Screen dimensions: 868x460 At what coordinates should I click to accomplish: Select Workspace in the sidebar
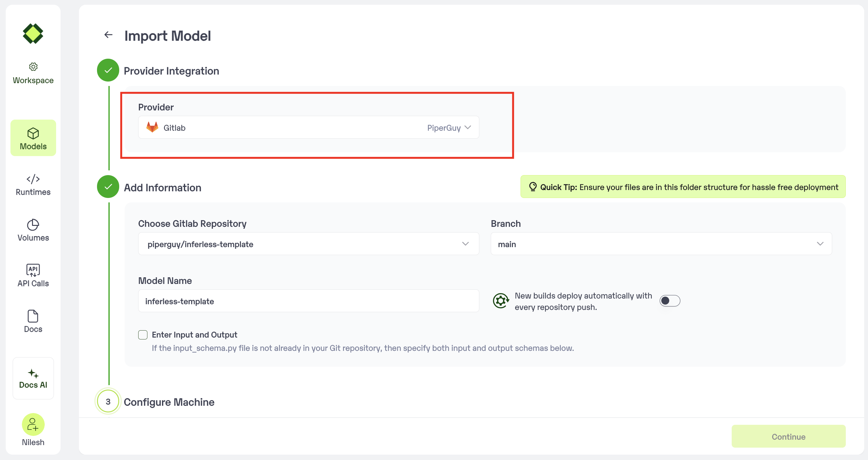(33, 74)
